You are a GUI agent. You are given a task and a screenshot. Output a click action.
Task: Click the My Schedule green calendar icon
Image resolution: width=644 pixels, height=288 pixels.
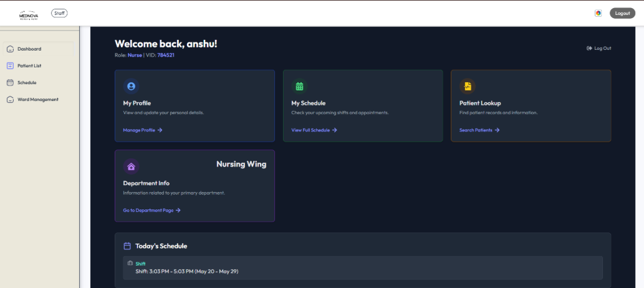(299, 86)
